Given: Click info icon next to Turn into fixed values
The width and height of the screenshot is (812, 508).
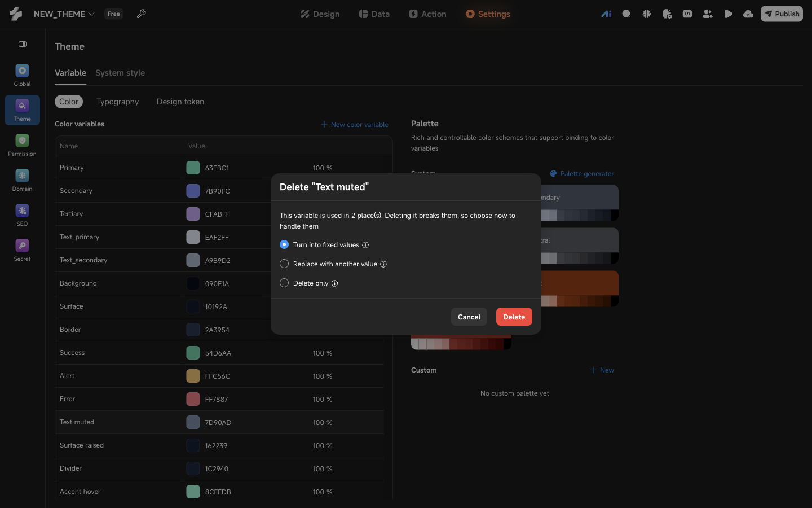Looking at the screenshot, I should pos(365,245).
